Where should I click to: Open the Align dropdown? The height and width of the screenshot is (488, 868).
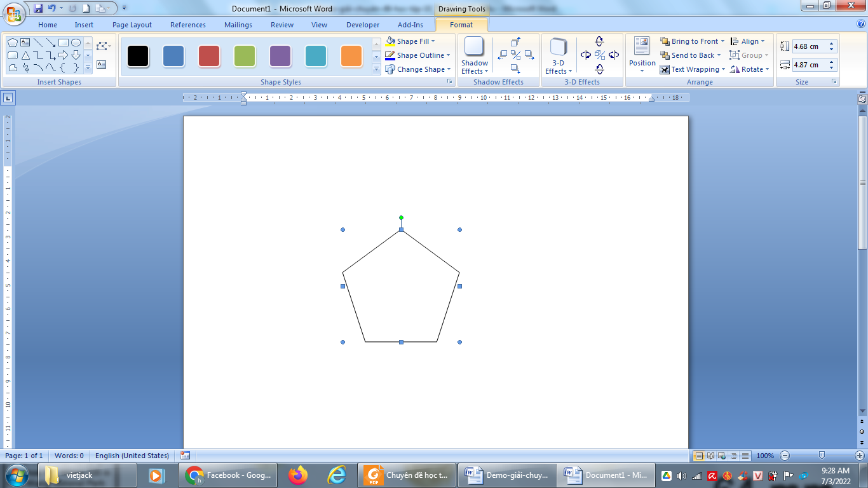point(747,41)
